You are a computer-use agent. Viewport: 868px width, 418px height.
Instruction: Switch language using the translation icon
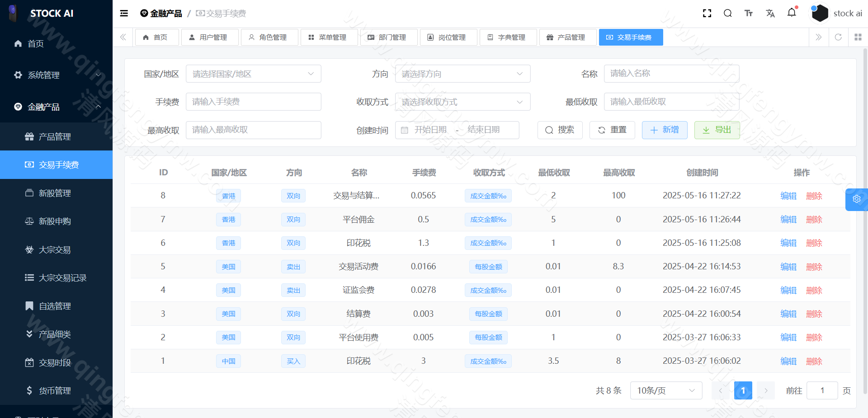(770, 13)
